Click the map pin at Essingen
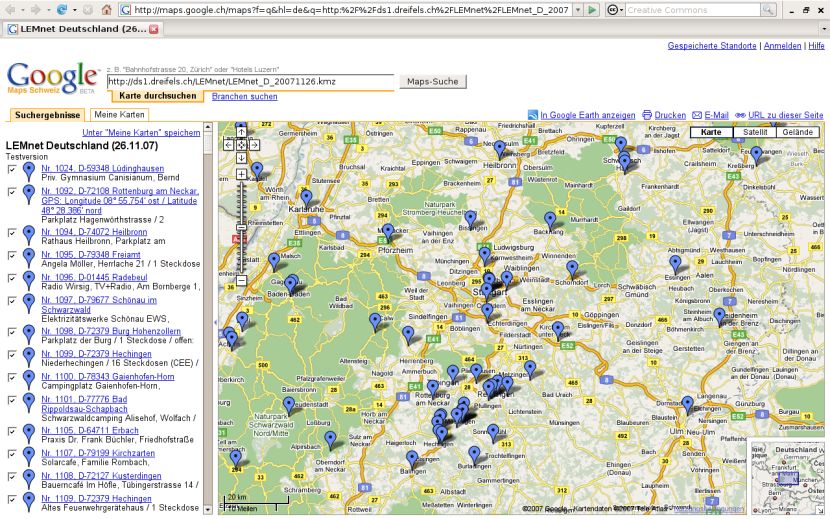This screenshot has width=830, height=519. [675, 264]
